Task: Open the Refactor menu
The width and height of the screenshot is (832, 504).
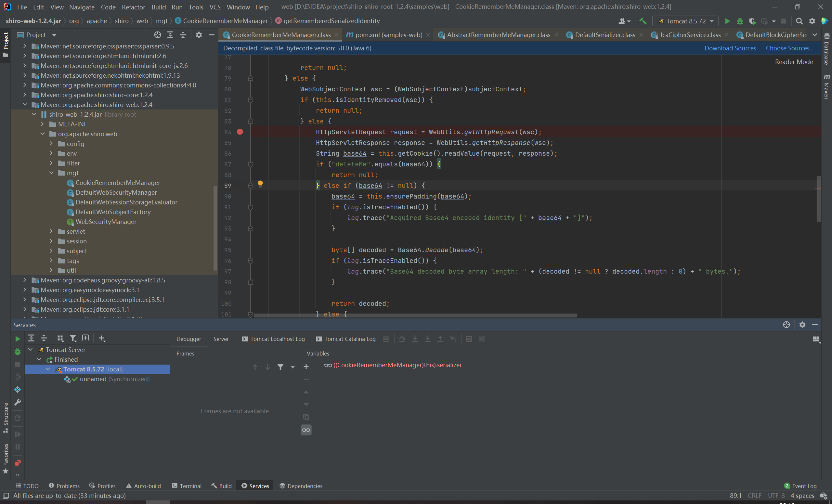Action: [x=133, y=7]
